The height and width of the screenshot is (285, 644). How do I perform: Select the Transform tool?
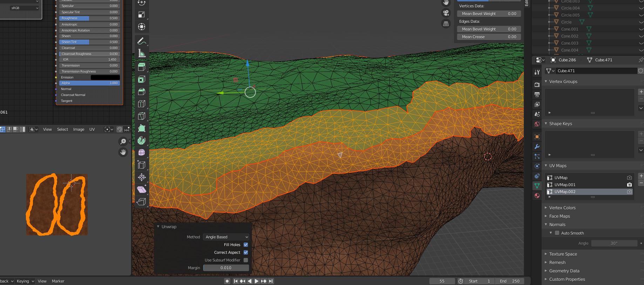point(142,27)
